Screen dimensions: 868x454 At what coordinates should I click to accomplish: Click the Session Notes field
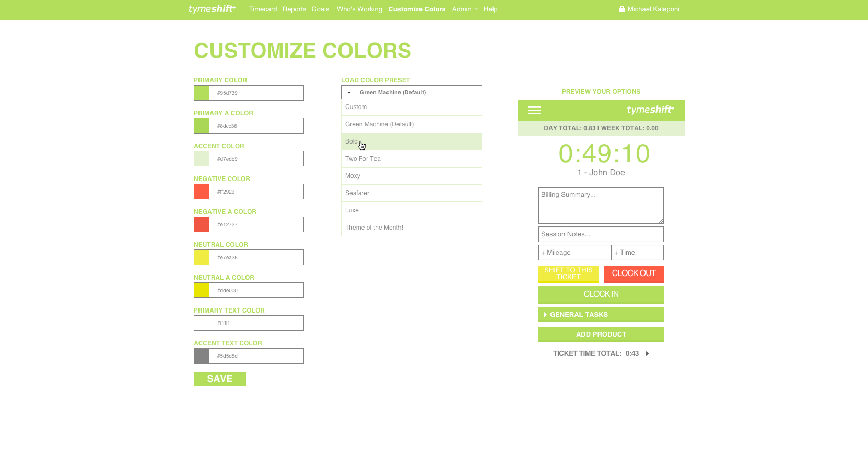point(601,234)
